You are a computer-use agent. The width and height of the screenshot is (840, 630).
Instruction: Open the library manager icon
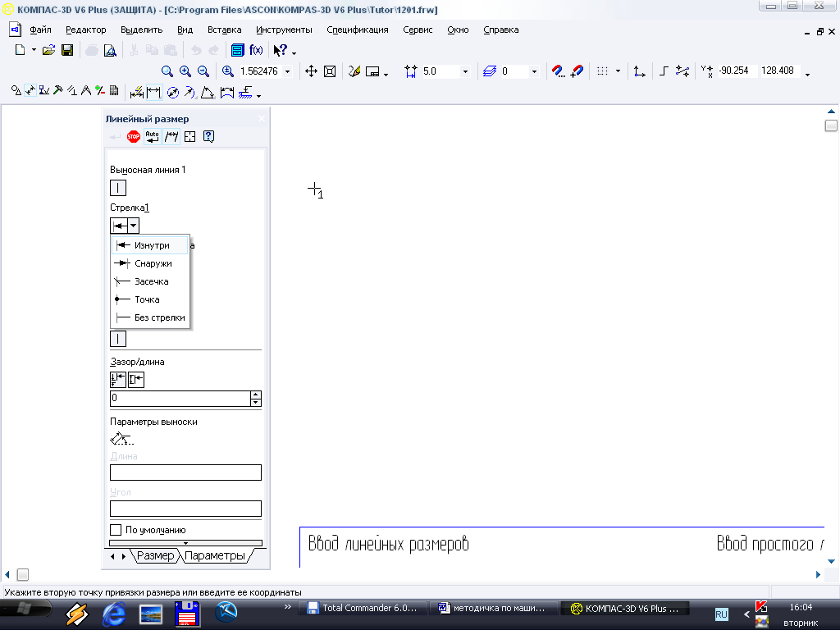[x=237, y=50]
